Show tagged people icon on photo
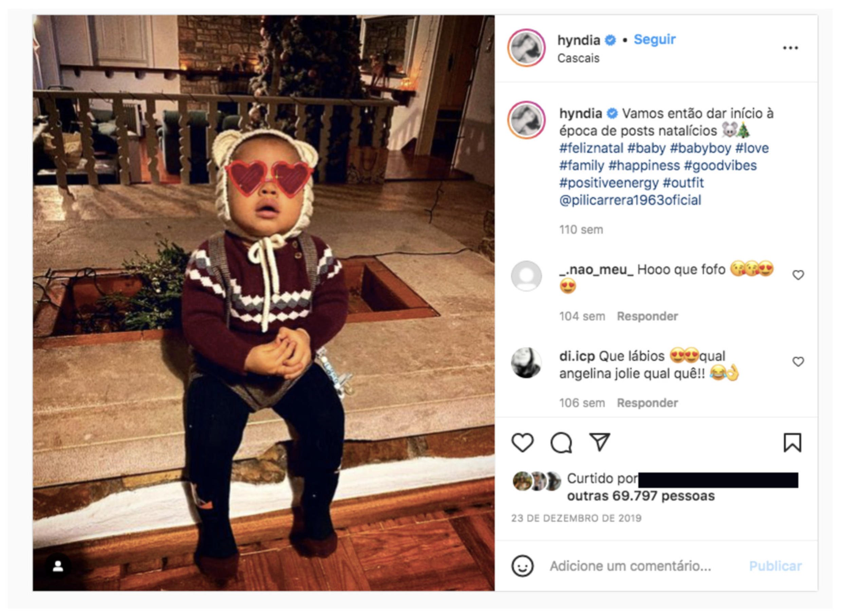 [x=58, y=567]
